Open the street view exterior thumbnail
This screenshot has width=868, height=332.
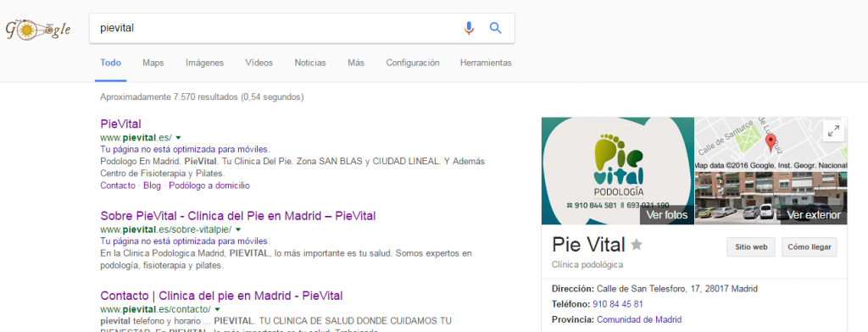(771, 198)
